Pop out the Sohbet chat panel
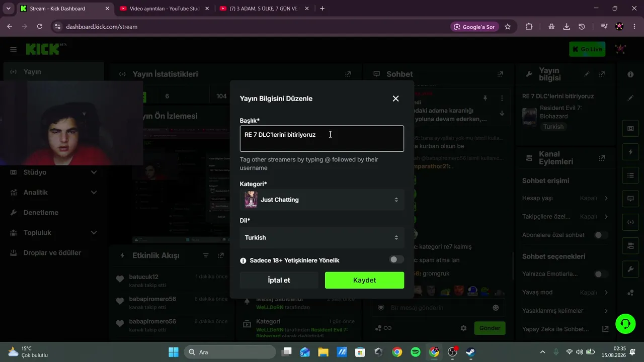This screenshot has width=644, height=362. tap(500, 74)
